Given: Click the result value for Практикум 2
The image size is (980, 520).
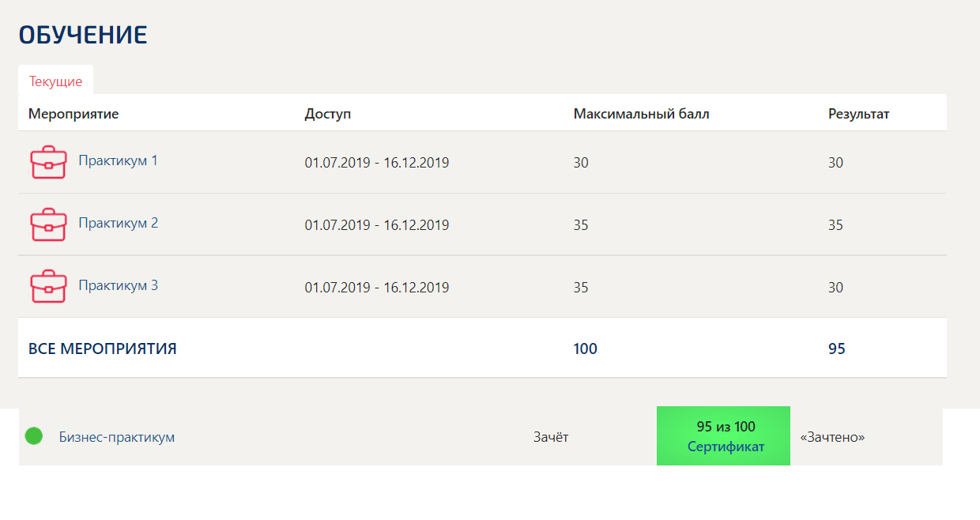Looking at the screenshot, I should coord(835,225).
